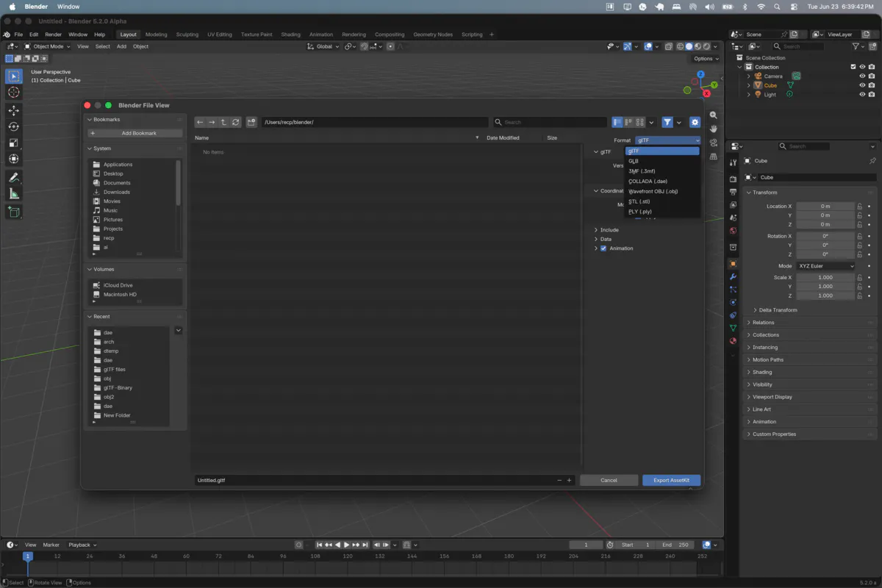Toggle the file browser settings gear
This screenshot has height=588, width=882.
(x=695, y=122)
